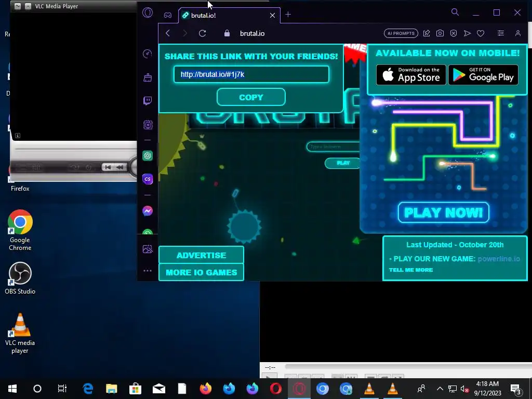Open GX Control speedometer in sidebar
This screenshot has height=399, width=532.
click(148, 54)
